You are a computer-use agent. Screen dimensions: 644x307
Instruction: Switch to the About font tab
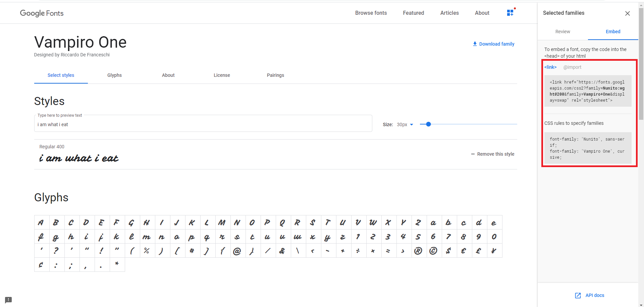pos(168,75)
